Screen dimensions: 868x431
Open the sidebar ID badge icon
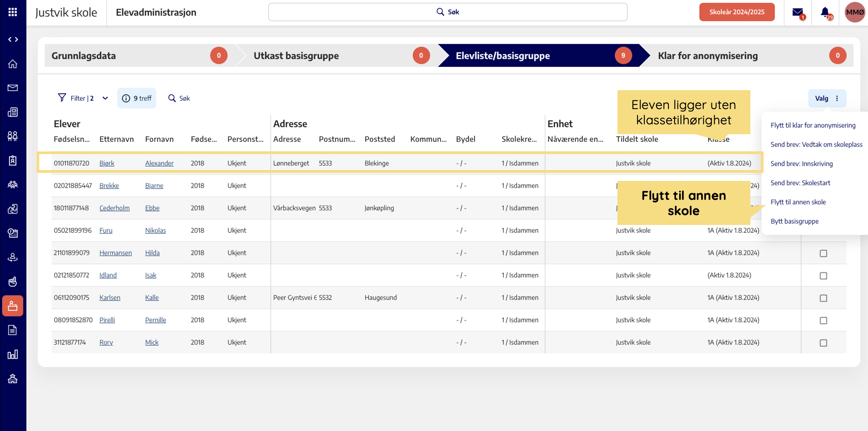tap(13, 160)
